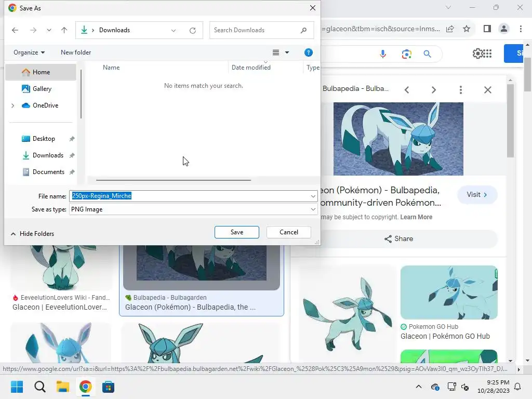The width and height of the screenshot is (532, 399).
Task: Refresh the Downloads folder listing
Action: (x=193, y=31)
